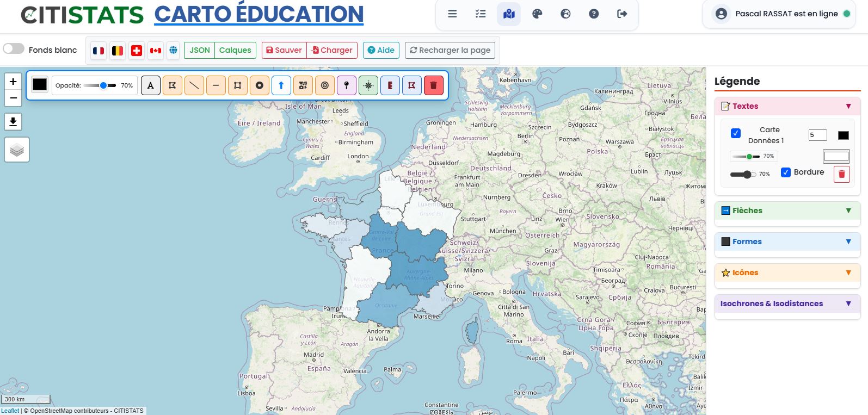This screenshot has width=868, height=415.
Task: Select the text annotation tool (A)
Action: coord(151,85)
